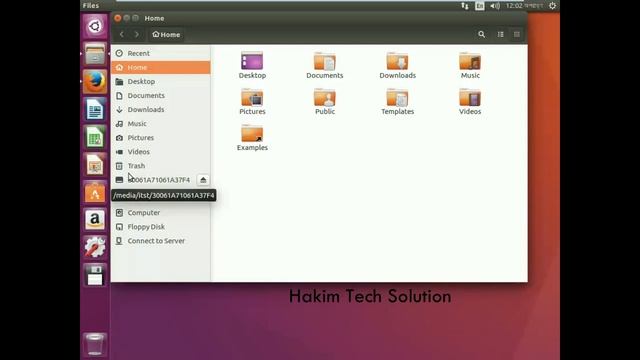Launch Firefox from the launcher
This screenshot has width=640, height=360.
[x=95, y=81]
